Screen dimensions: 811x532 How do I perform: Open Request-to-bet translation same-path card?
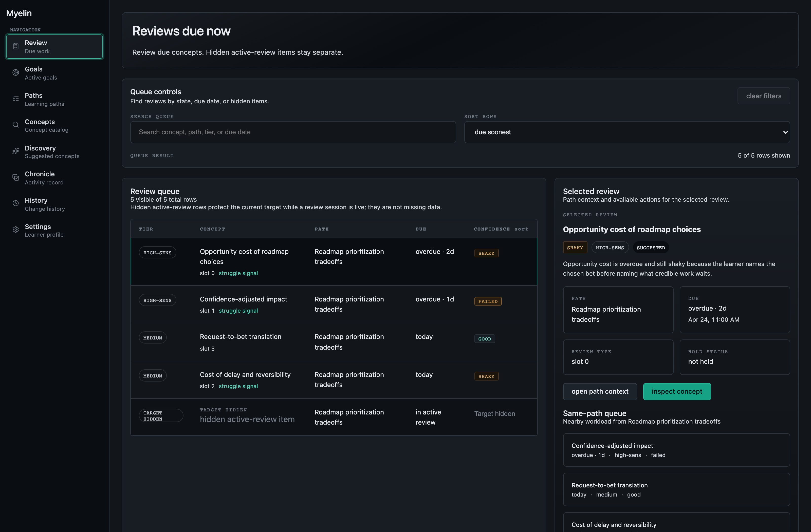pos(676,489)
